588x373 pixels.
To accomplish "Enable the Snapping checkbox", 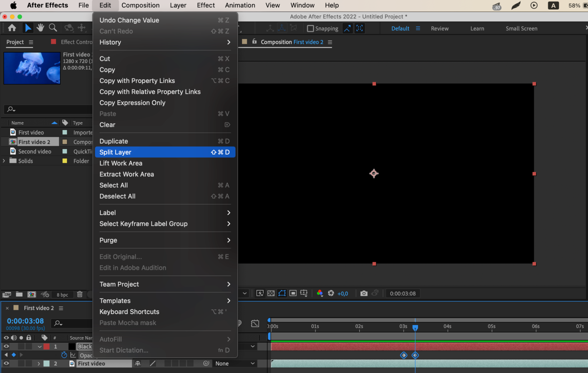I will (x=310, y=29).
